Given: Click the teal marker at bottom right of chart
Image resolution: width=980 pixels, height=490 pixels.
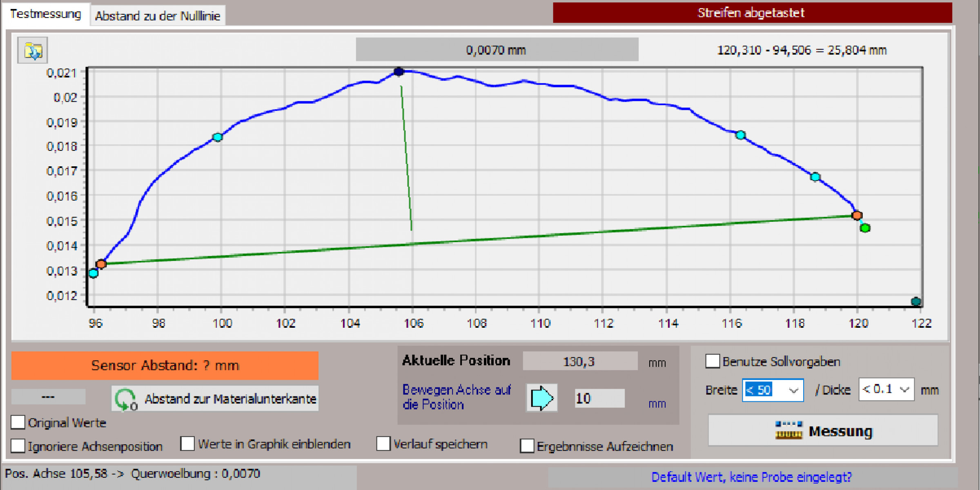Looking at the screenshot, I should coord(916,302).
